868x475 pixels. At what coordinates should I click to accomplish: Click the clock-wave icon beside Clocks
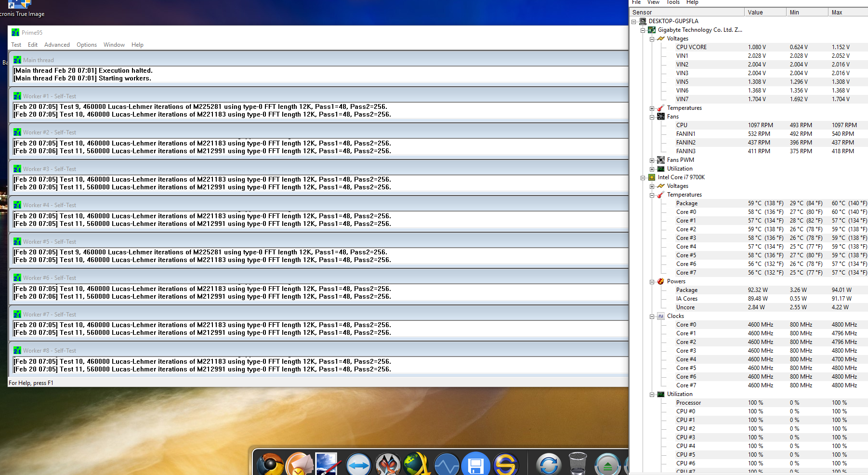(x=661, y=316)
